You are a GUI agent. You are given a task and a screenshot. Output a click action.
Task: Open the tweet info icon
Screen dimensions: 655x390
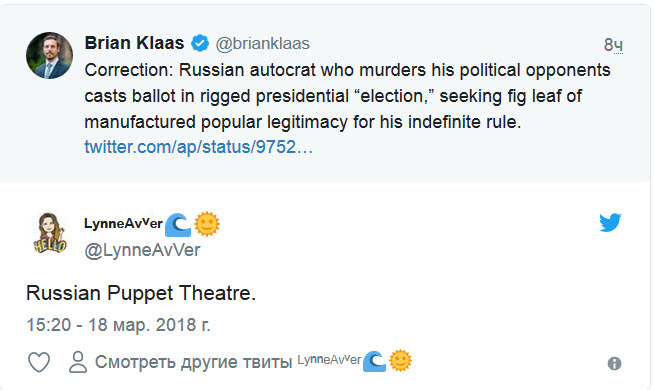[x=614, y=363]
